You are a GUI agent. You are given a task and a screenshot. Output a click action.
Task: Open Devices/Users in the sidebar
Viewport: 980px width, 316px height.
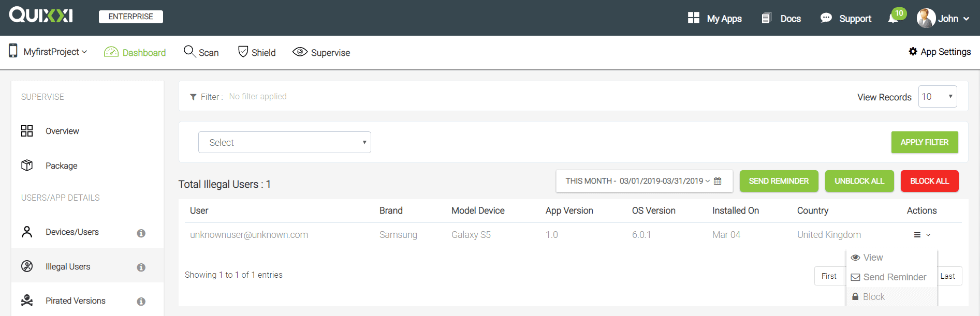pyautogui.click(x=72, y=232)
